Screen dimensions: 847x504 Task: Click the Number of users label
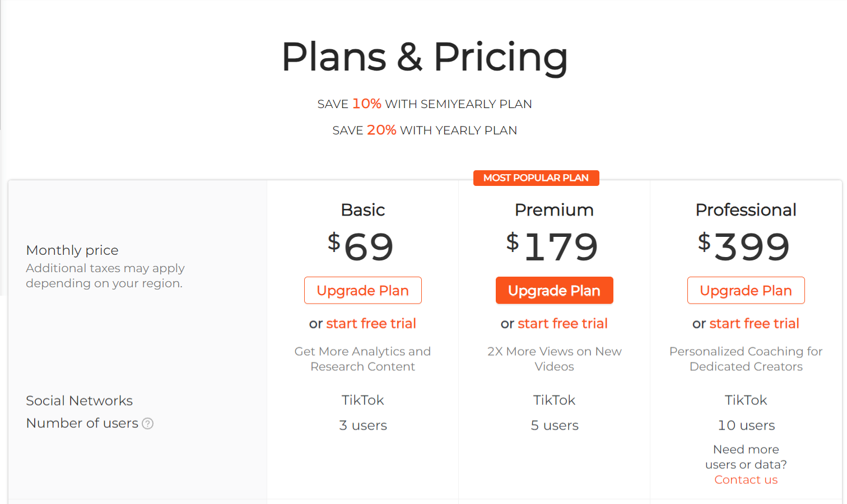pyautogui.click(x=82, y=423)
